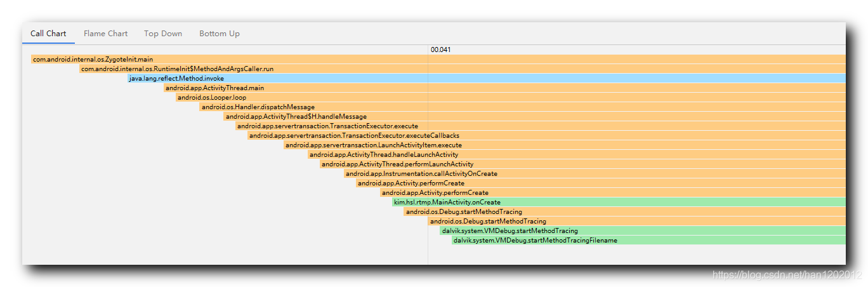Click the green MainActivity.onCreate bar
This screenshot has height=287, width=868.
(x=619, y=202)
